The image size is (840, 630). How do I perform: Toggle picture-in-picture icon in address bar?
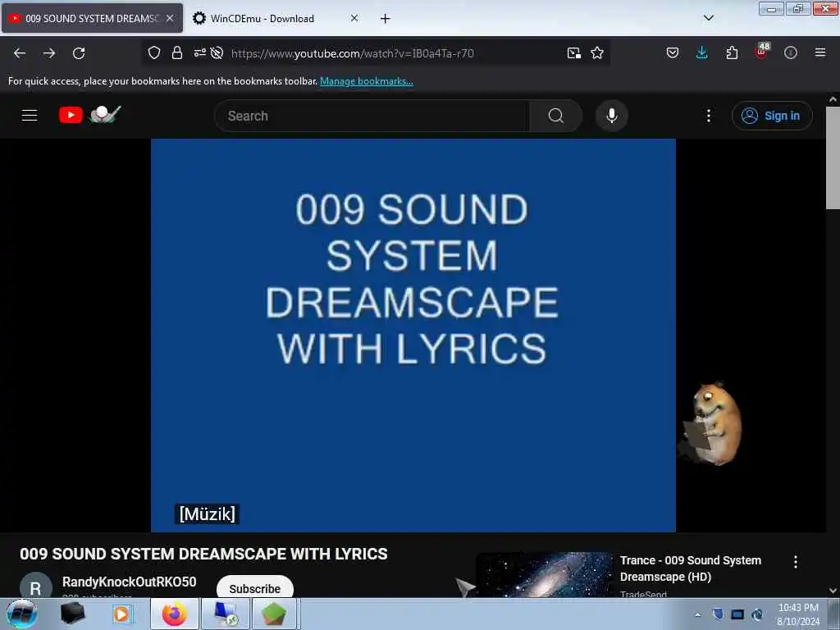click(x=573, y=52)
